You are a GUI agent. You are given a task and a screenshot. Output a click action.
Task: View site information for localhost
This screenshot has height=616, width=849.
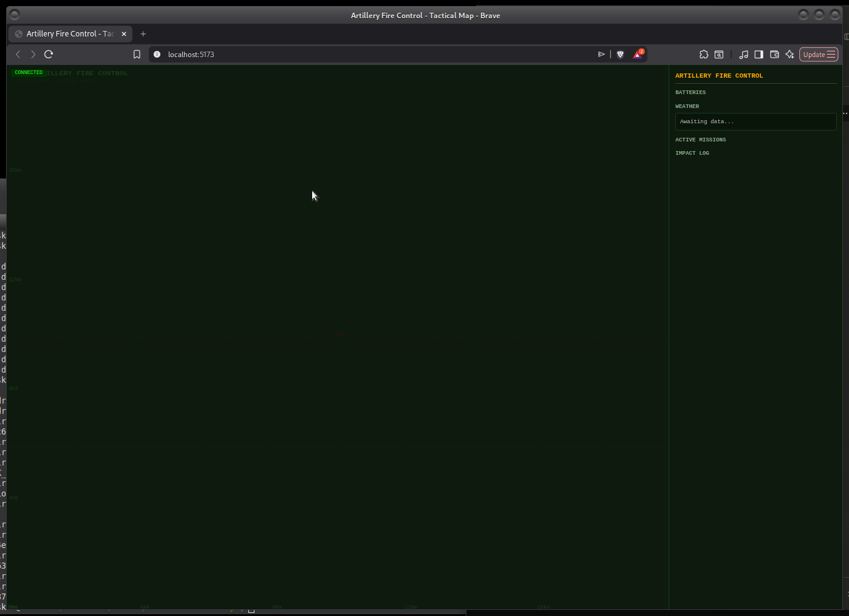pyautogui.click(x=157, y=55)
